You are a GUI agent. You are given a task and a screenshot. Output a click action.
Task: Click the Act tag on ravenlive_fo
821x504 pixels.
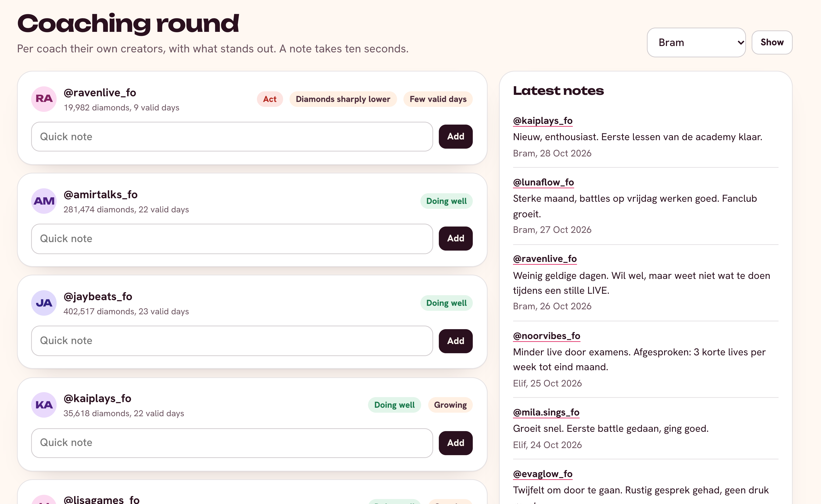pos(270,99)
